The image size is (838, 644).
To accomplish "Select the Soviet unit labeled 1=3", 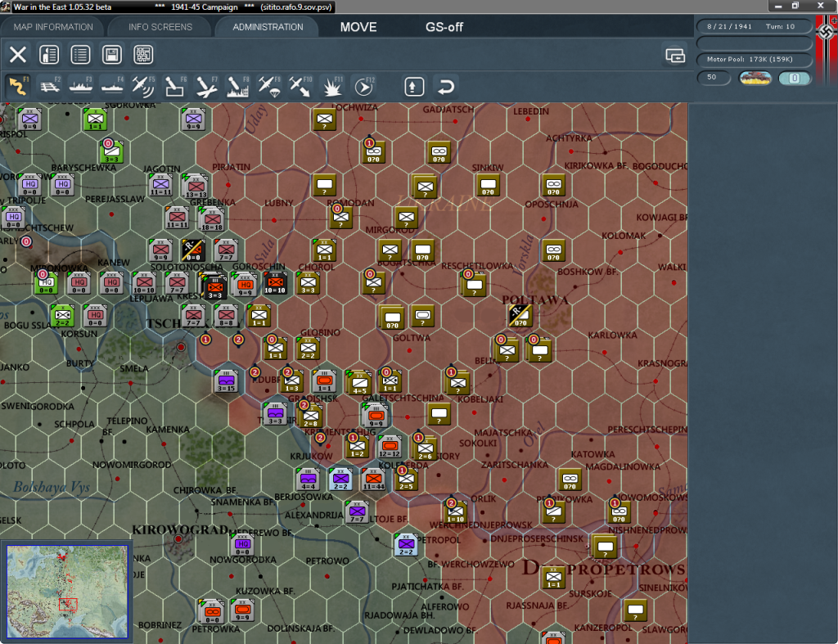I will [x=292, y=381].
